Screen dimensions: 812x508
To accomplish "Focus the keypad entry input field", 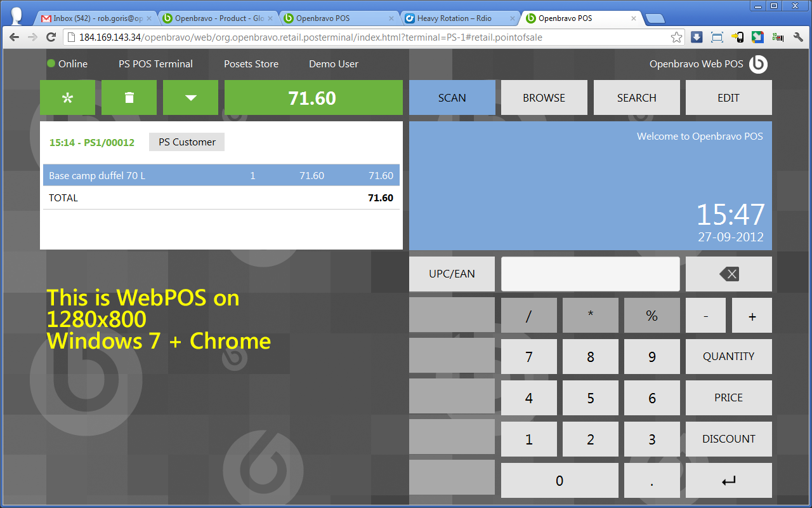I will point(591,274).
